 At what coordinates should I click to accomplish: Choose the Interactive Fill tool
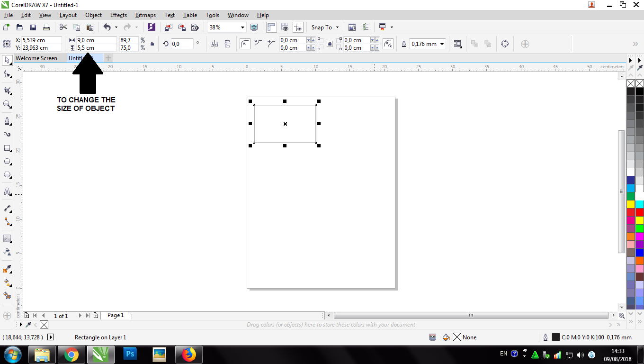(7, 282)
